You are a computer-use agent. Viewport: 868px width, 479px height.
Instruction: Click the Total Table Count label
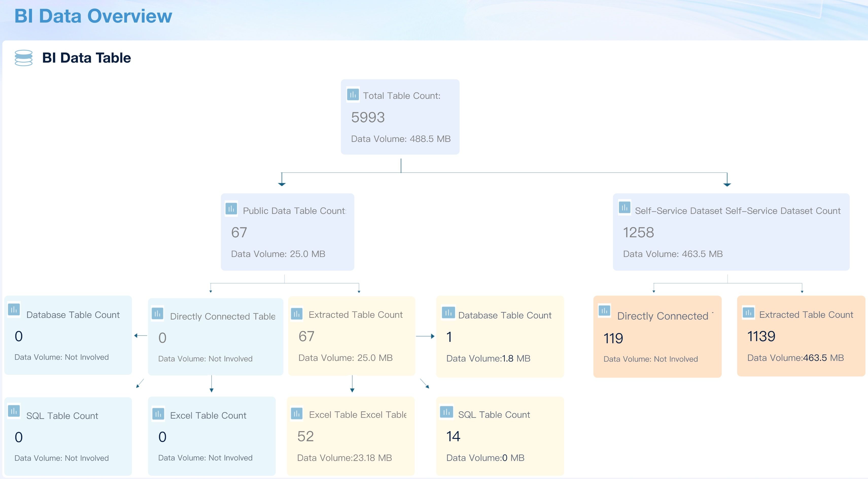pyautogui.click(x=402, y=96)
